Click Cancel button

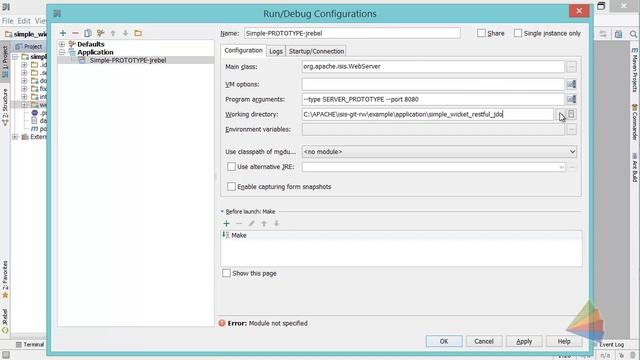pyautogui.click(x=484, y=341)
